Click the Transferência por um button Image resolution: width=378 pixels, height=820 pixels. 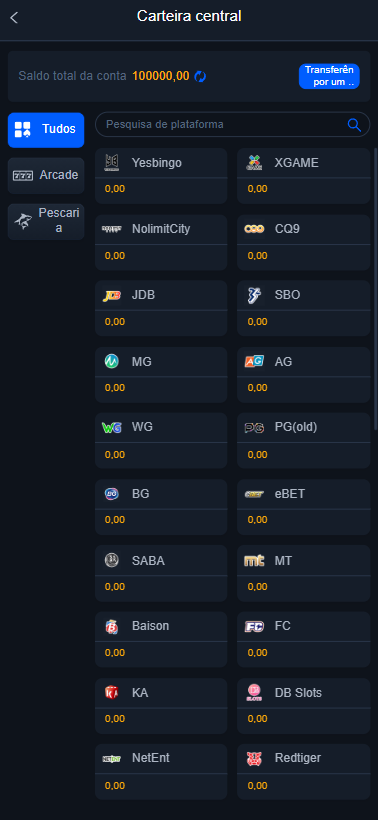tap(329, 76)
